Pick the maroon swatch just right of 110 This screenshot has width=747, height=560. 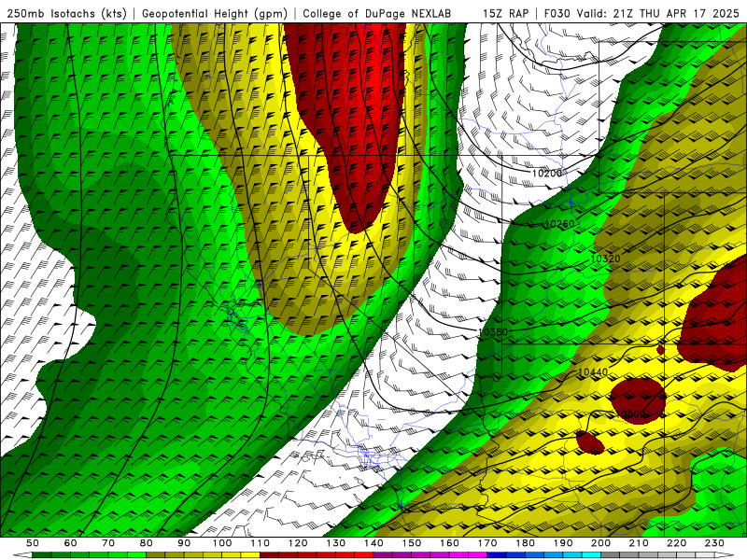coord(270,555)
